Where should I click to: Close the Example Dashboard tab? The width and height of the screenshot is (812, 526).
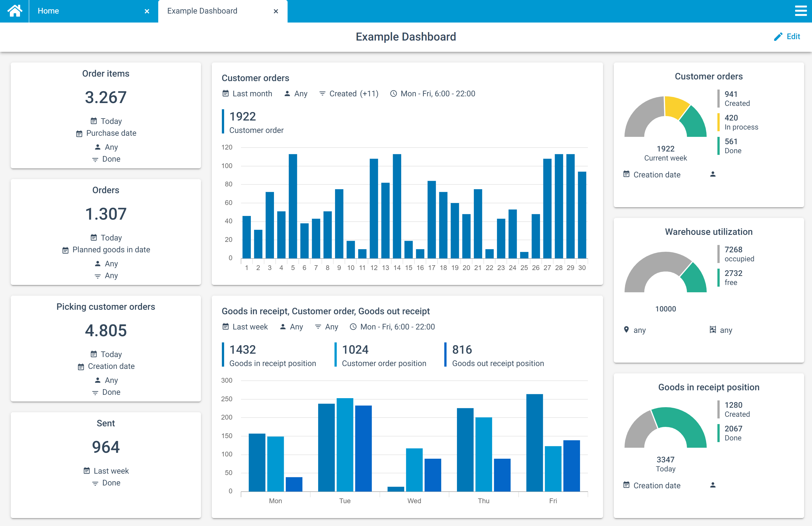(276, 11)
